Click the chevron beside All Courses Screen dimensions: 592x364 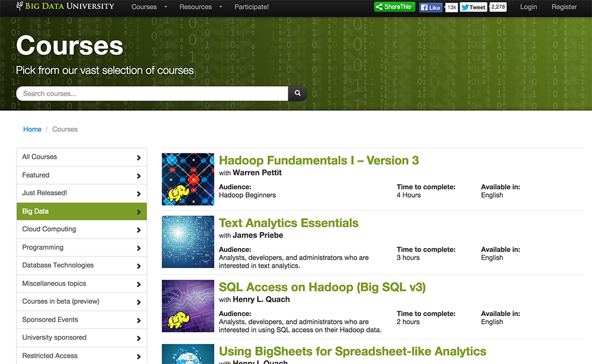139,157
